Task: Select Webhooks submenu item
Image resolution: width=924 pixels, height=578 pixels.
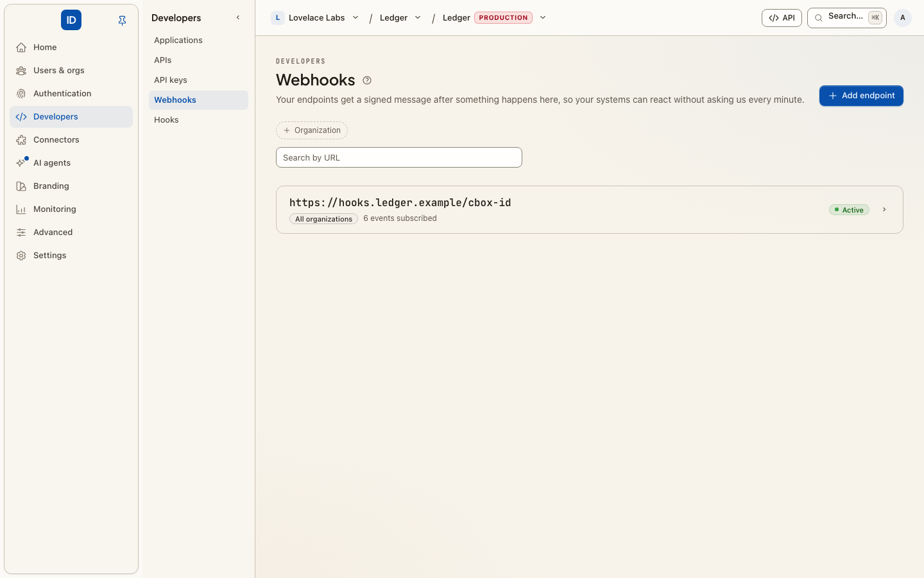Action: [198, 100]
